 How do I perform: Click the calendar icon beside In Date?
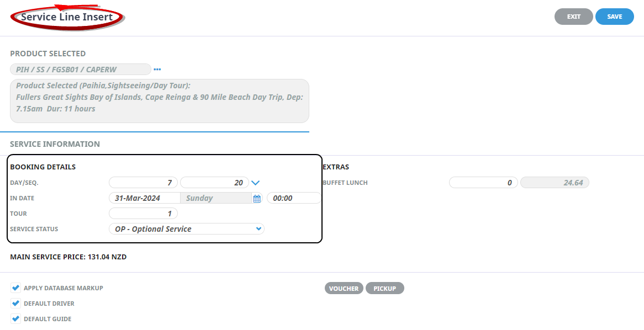coord(257,199)
